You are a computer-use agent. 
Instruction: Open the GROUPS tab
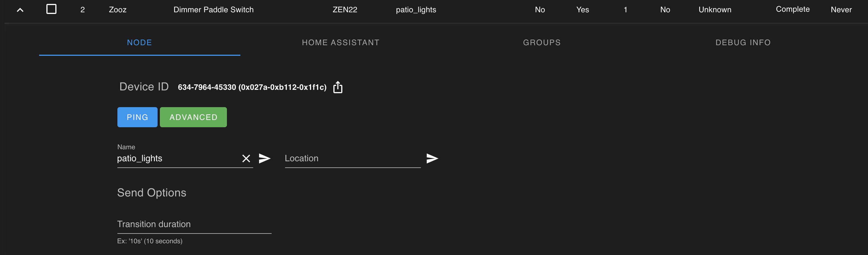[x=542, y=42]
